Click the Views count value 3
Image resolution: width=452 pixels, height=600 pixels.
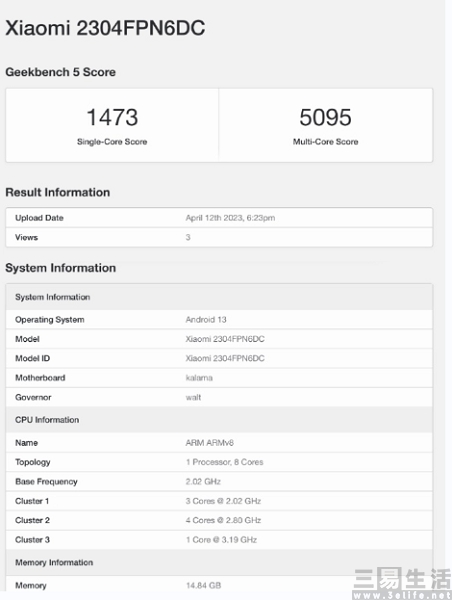pyautogui.click(x=188, y=237)
